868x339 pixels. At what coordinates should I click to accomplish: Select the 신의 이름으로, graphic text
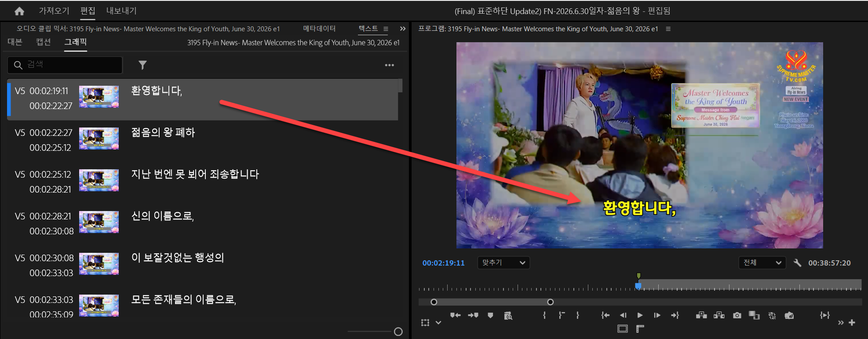(163, 216)
